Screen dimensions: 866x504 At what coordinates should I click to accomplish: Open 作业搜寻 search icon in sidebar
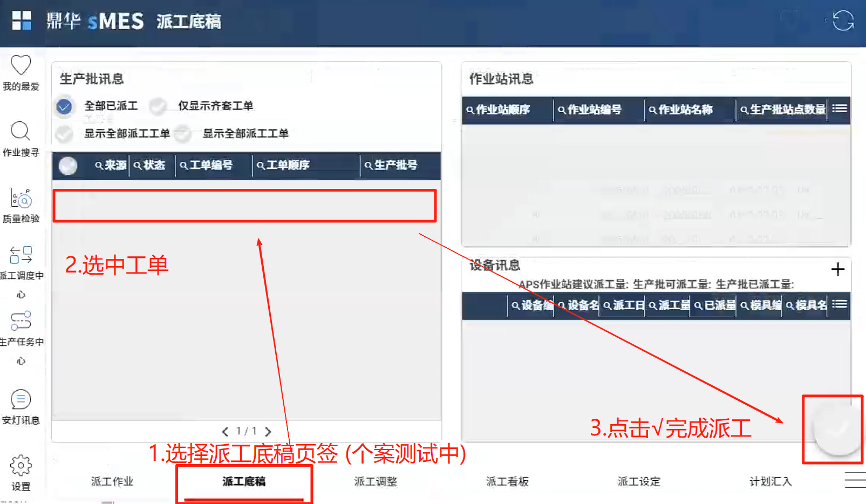click(x=21, y=131)
